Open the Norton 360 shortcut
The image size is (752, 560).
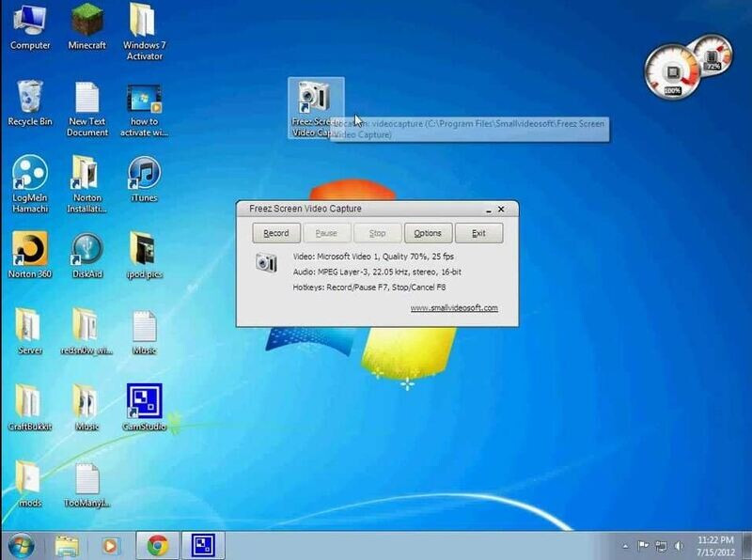[29, 250]
